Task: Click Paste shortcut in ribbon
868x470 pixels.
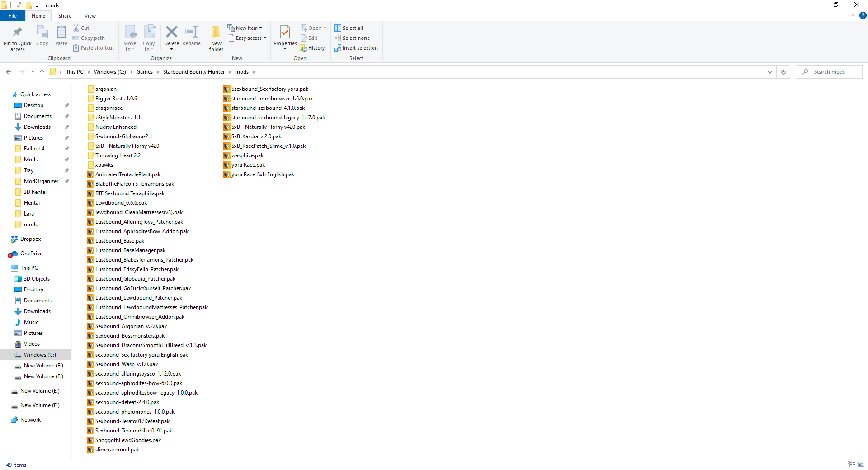Action: pos(94,48)
